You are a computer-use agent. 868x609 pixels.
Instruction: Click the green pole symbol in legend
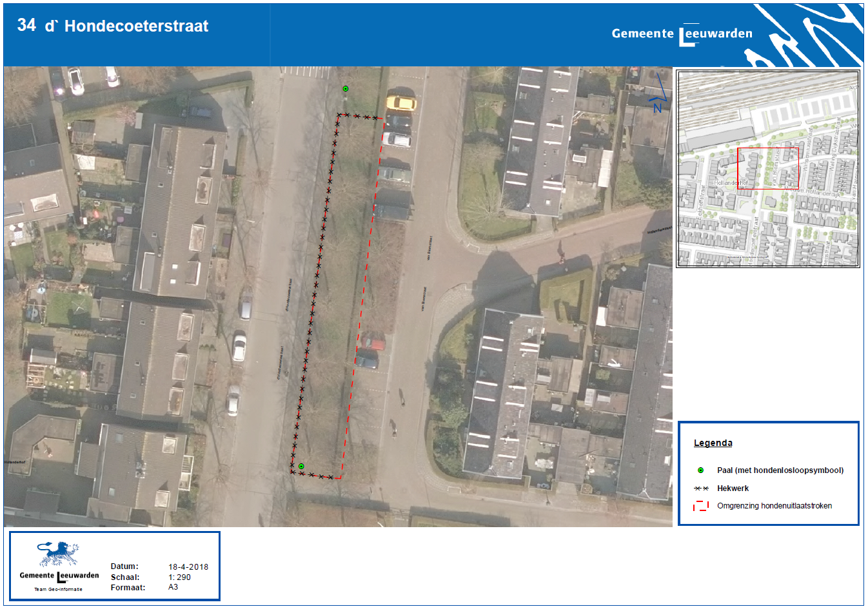pos(700,470)
